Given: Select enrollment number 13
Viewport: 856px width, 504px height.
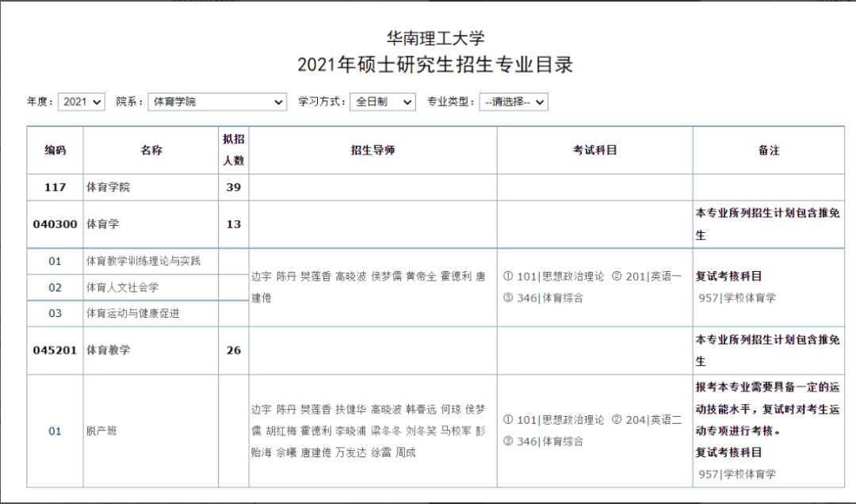Looking at the screenshot, I should point(234,224).
